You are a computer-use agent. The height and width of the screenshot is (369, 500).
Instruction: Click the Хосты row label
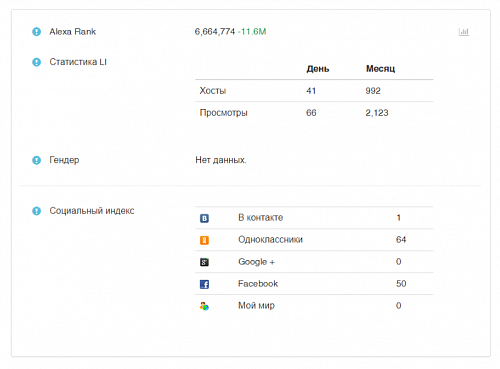pos(213,91)
